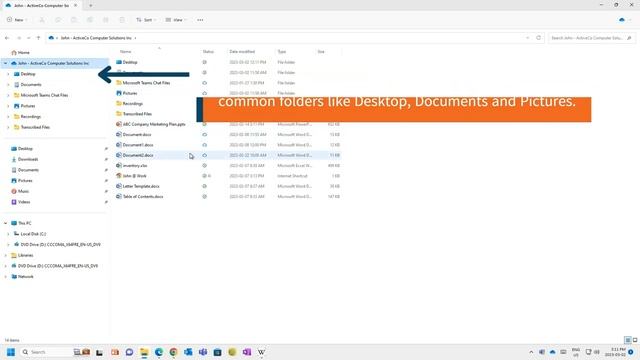
Task: Click the Cut icon in the toolbar
Action: (x=42, y=20)
